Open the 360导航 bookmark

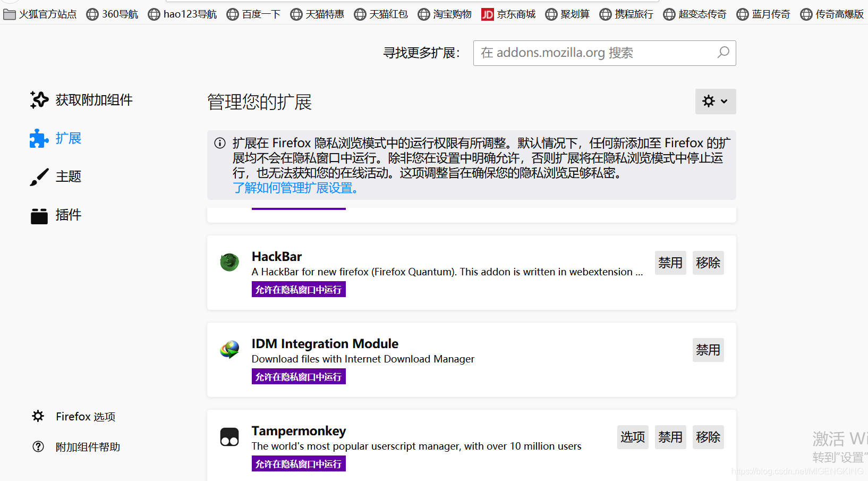112,14
